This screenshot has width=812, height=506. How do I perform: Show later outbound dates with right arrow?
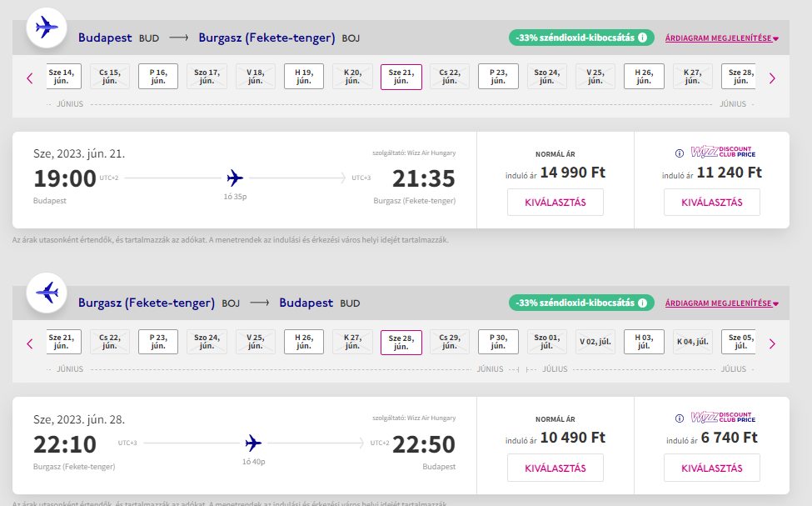(772, 78)
